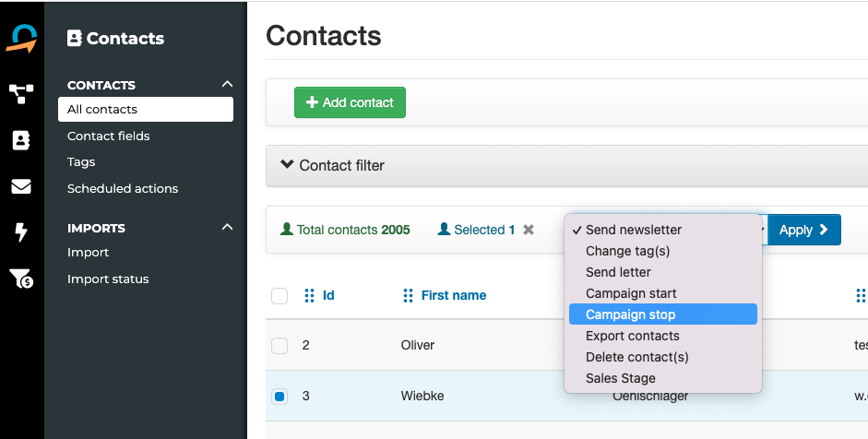868x439 pixels.
Task: Open the email envelope icon
Action: 21,186
